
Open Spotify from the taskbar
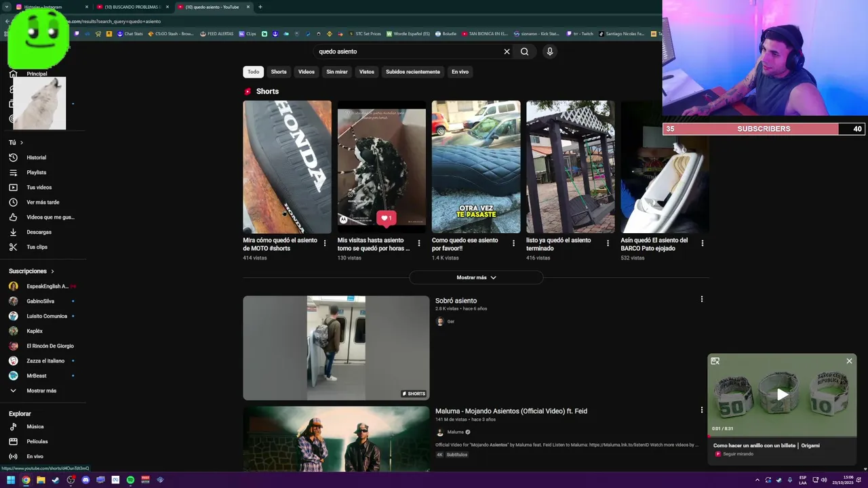click(130, 480)
